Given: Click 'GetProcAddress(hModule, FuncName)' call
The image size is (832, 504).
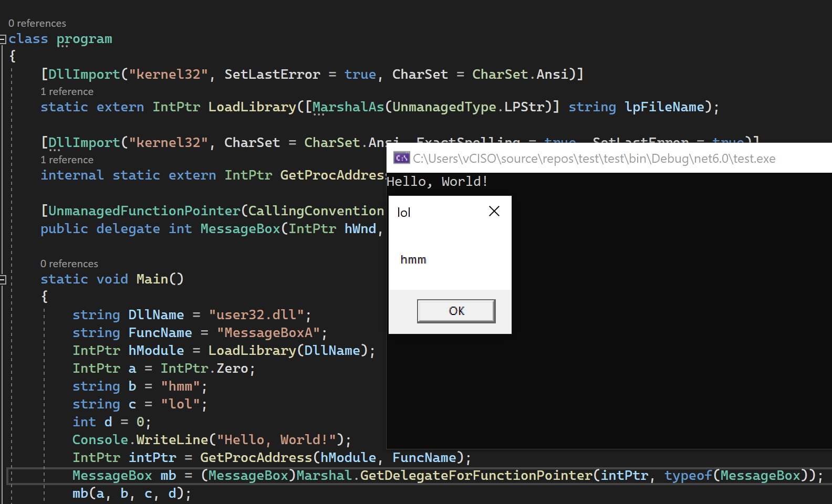Looking at the screenshot, I should 332,458.
